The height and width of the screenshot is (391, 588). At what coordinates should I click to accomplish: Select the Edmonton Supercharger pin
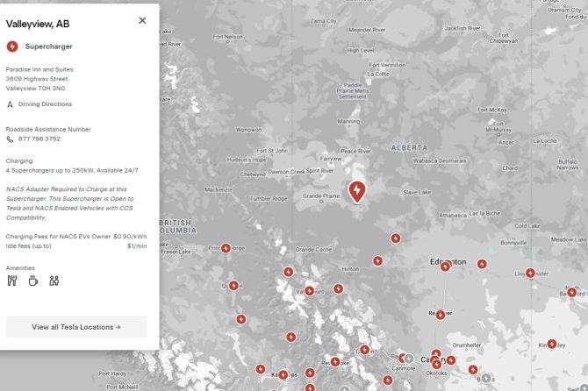pyautogui.click(x=446, y=266)
